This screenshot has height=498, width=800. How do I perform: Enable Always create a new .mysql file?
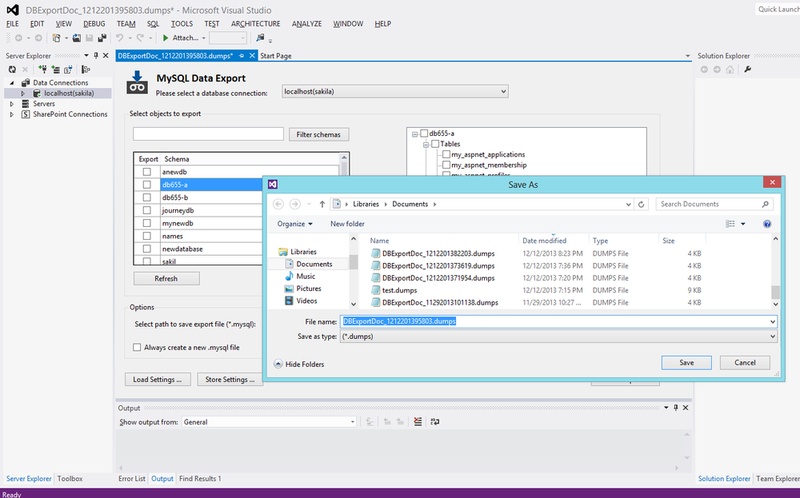[x=137, y=347]
